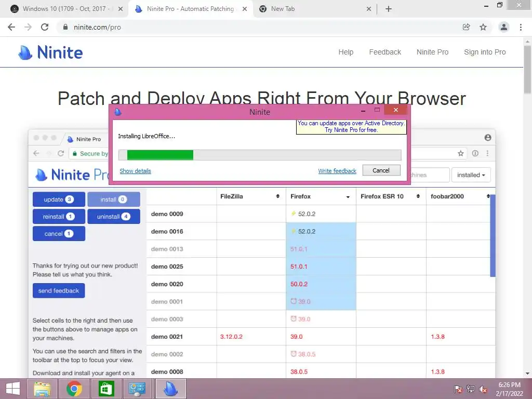The width and height of the screenshot is (532, 399).
Task: Click Write feedback in the Ninite dialog
Action: (x=337, y=171)
